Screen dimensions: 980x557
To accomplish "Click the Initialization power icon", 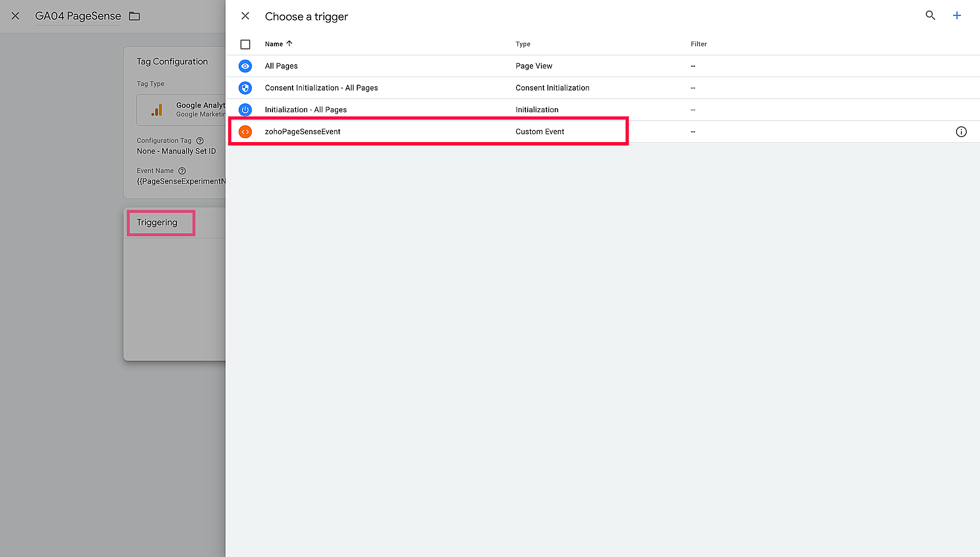I will coord(245,110).
